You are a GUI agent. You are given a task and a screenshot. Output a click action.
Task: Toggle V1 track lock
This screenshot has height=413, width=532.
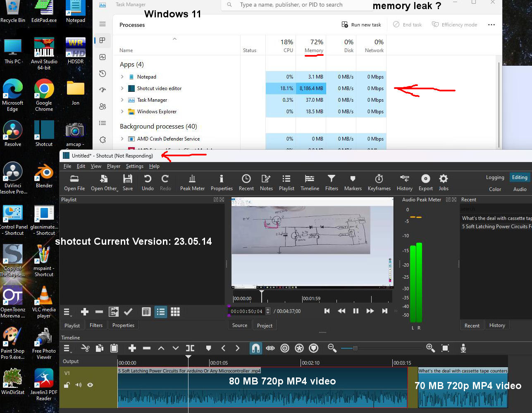pyautogui.click(x=67, y=385)
